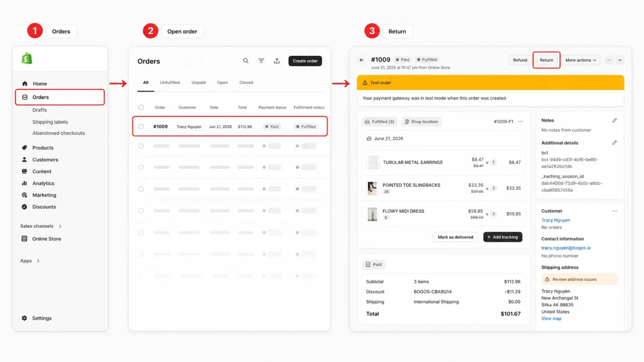
Task: Open the More actions dropdown
Action: coord(581,60)
